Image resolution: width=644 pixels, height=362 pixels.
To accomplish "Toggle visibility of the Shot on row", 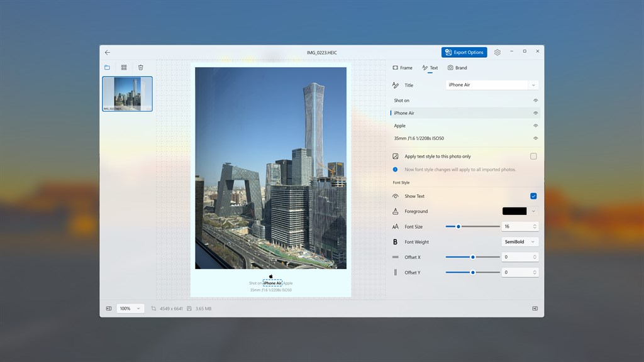I will coord(536,100).
